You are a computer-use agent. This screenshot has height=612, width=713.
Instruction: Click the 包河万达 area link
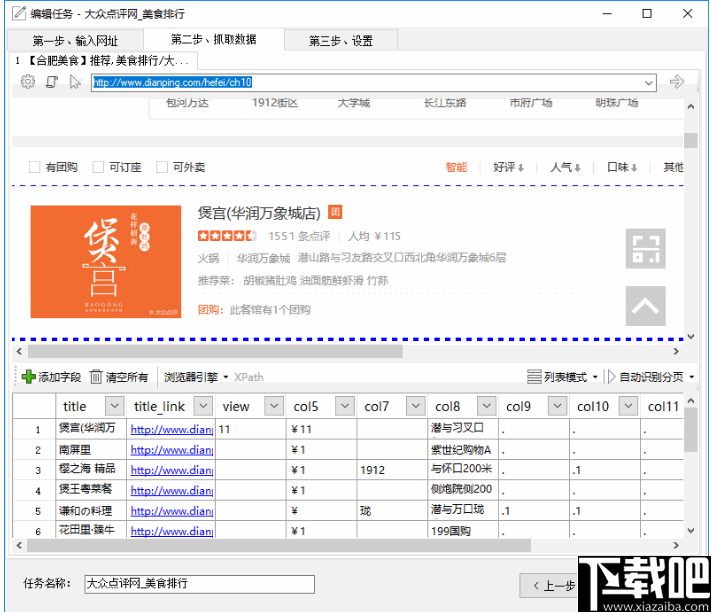point(187,103)
